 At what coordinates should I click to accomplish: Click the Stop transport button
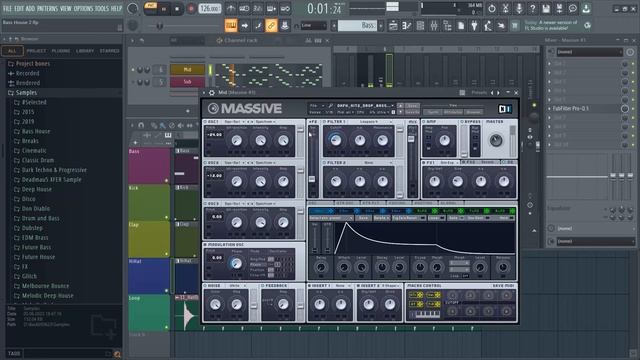click(177, 9)
